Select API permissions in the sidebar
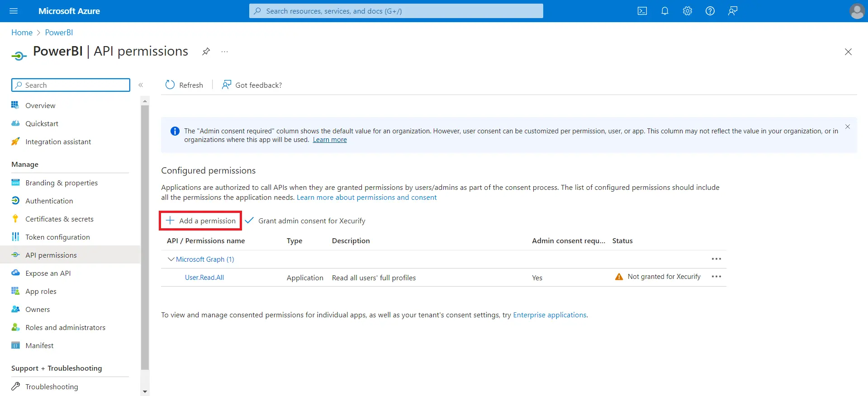Image resolution: width=868 pixels, height=396 pixels. tap(70, 255)
